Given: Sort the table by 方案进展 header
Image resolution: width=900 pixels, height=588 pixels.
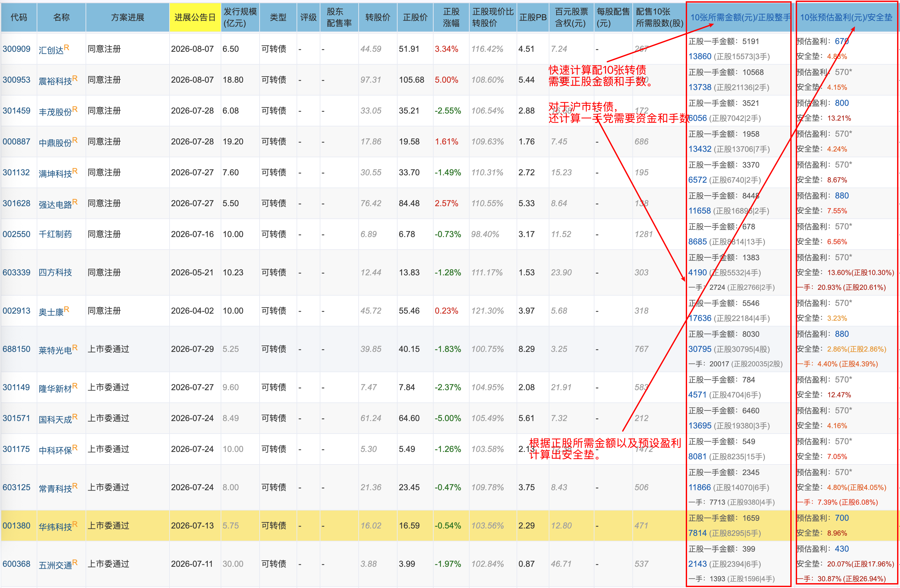Looking at the screenshot, I should coord(128,17).
